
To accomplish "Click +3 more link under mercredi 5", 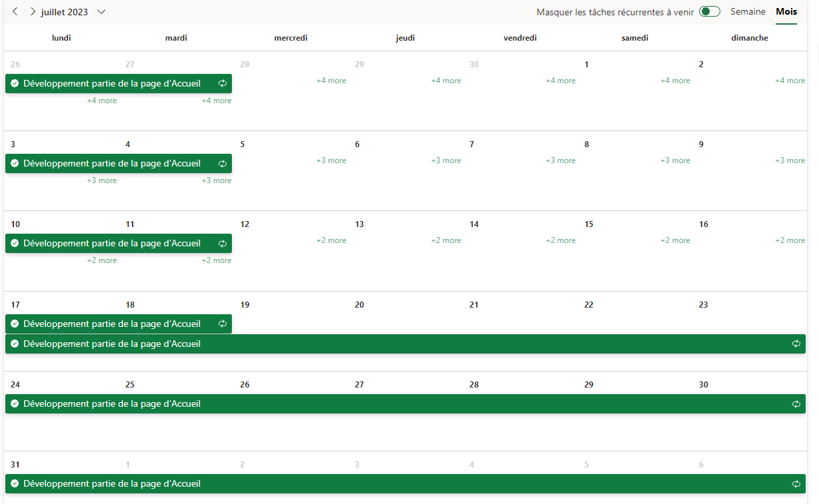I will [x=331, y=160].
